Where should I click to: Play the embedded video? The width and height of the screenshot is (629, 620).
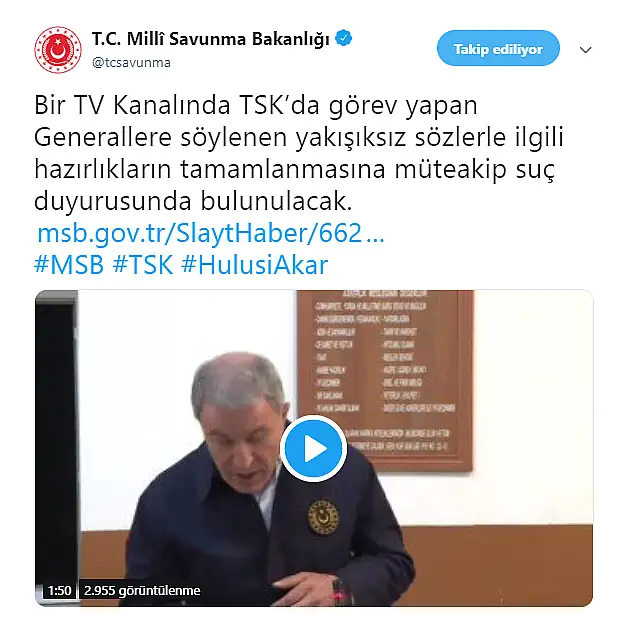[313, 448]
